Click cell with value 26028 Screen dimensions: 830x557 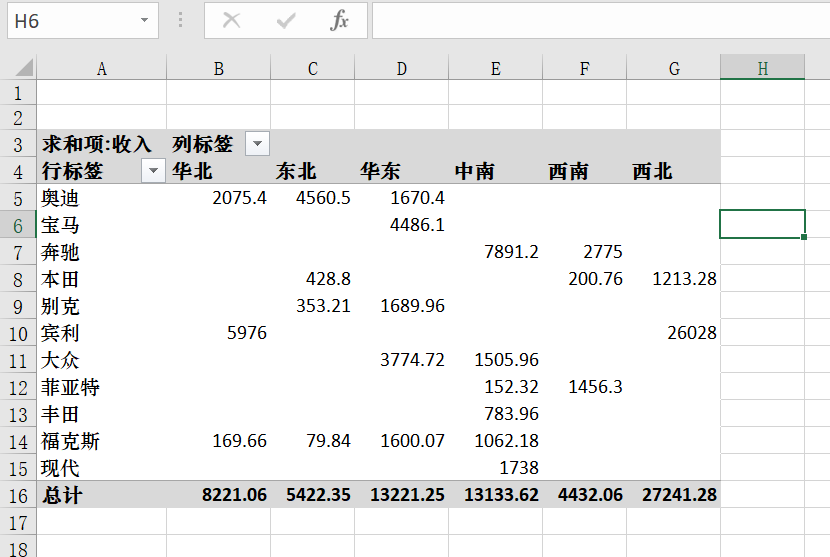click(674, 333)
